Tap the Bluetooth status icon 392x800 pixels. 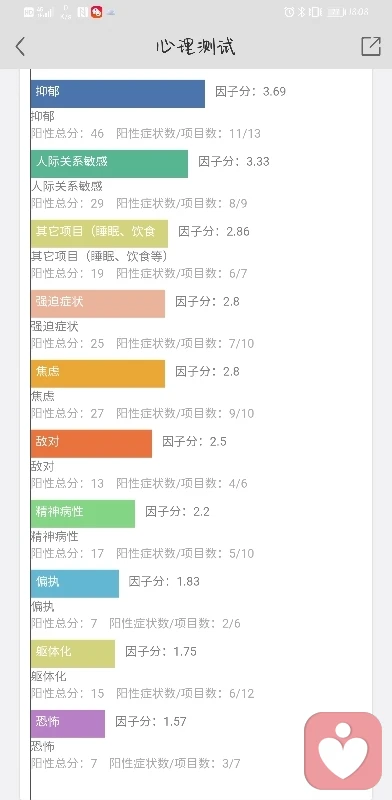tap(302, 12)
